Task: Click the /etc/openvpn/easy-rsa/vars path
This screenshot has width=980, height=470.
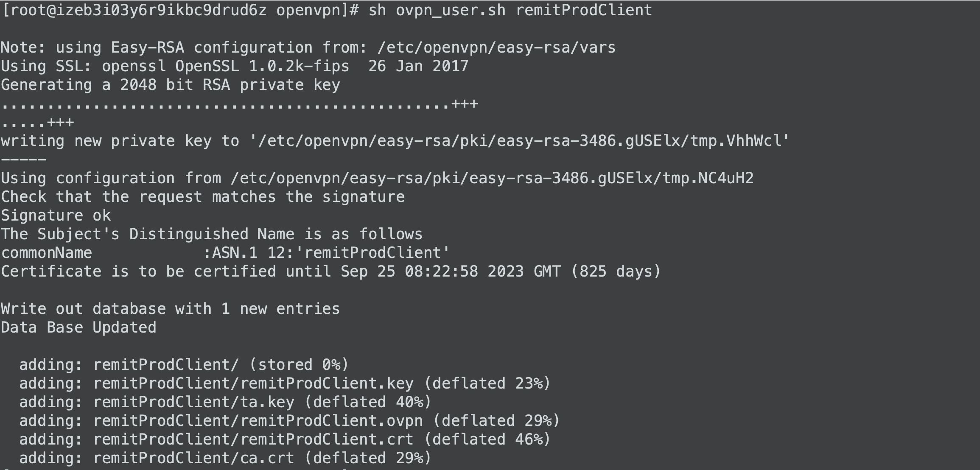Action: (496, 48)
